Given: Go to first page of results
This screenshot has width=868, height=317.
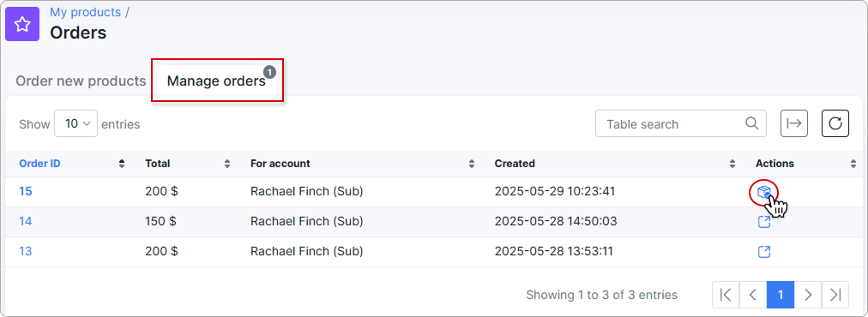Looking at the screenshot, I should pyautogui.click(x=726, y=295).
